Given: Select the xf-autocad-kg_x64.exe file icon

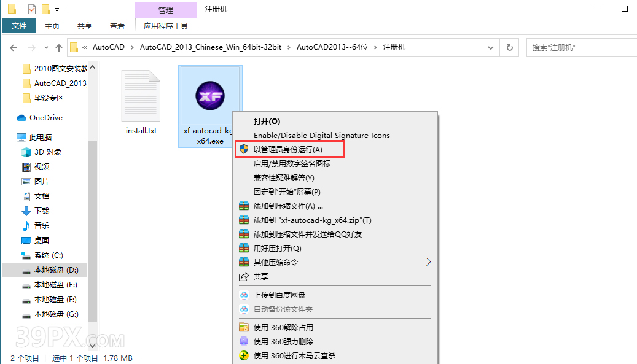Looking at the screenshot, I should 210,96.
